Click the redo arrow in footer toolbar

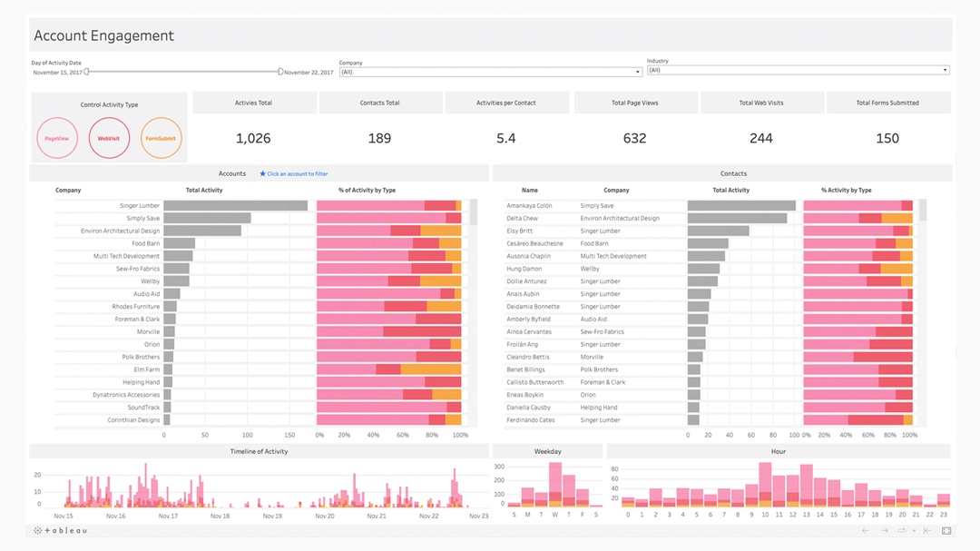(x=884, y=530)
